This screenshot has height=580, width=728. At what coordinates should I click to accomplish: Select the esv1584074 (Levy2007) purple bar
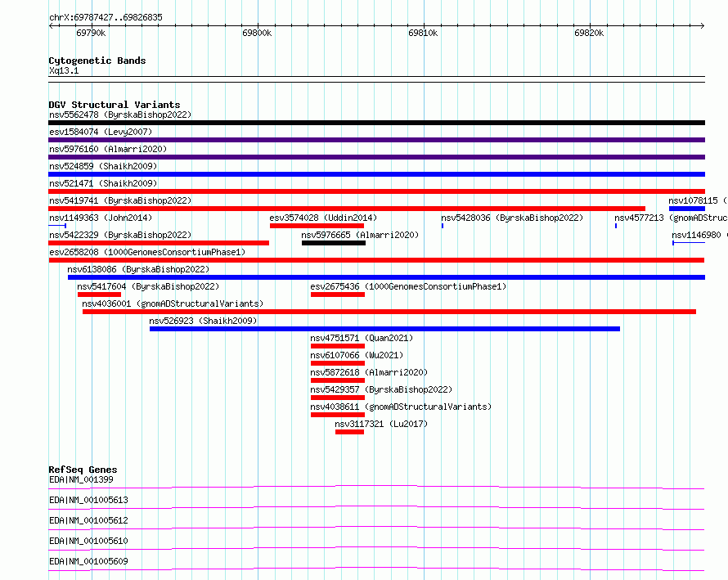tap(376, 140)
